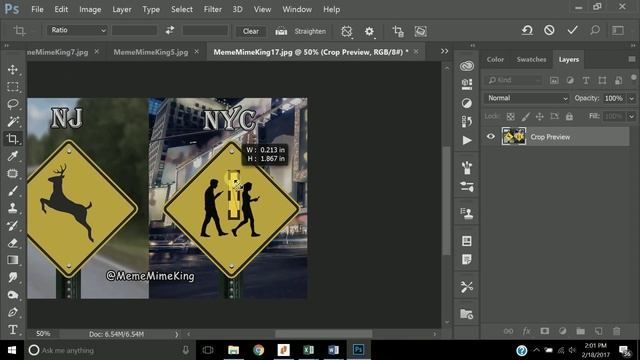Open Creative Cloud Libraries panel icon
The width and height of the screenshot is (640, 360).
tap(467, 65)
